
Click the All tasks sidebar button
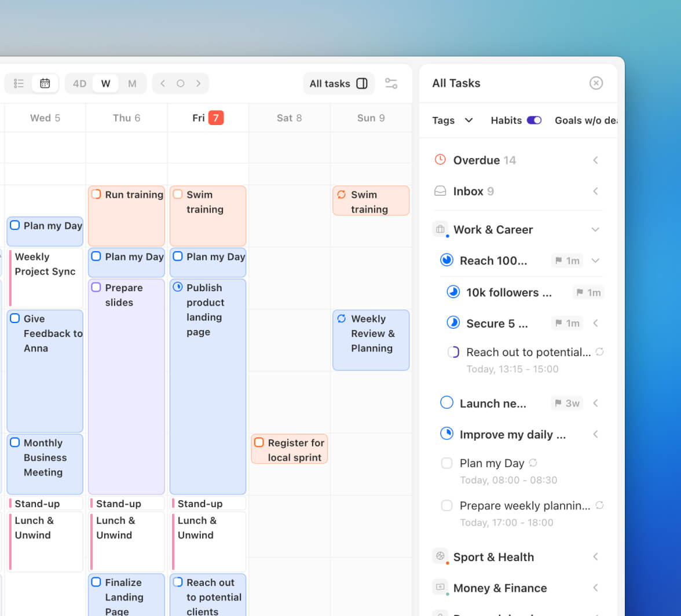click(339, 83)
